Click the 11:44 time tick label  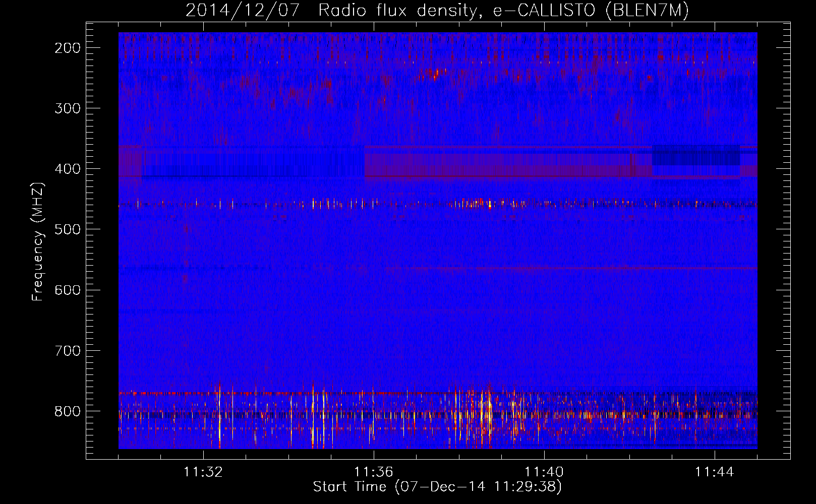[x=715, y=472]
